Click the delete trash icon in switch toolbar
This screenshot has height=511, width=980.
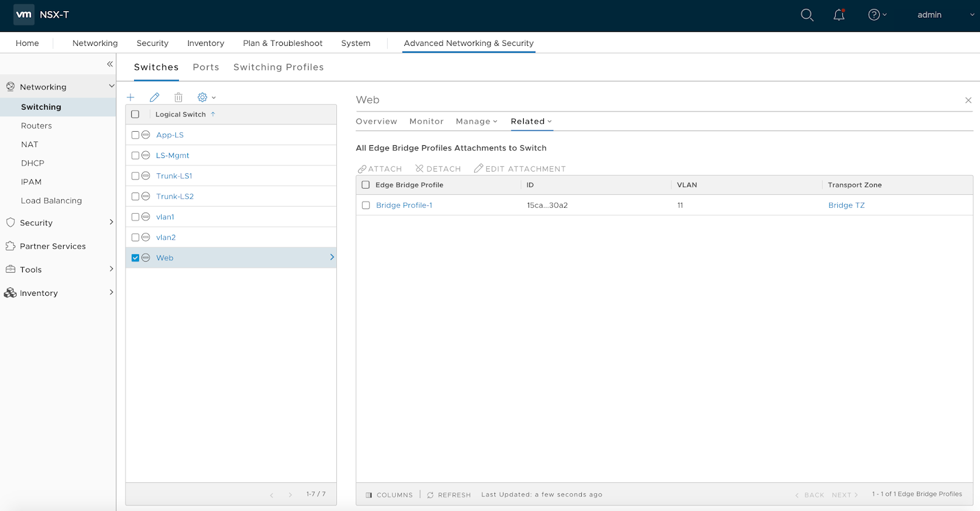pos(178,97)
